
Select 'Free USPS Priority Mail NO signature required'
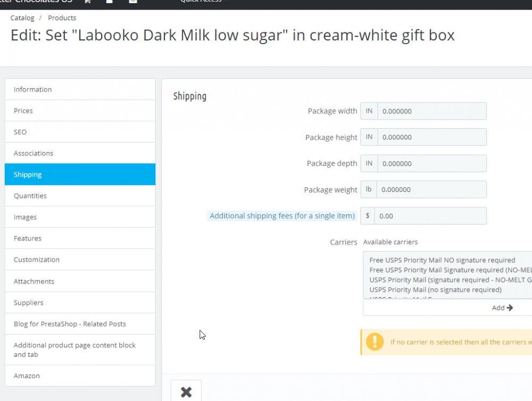[x=442, y=260]
